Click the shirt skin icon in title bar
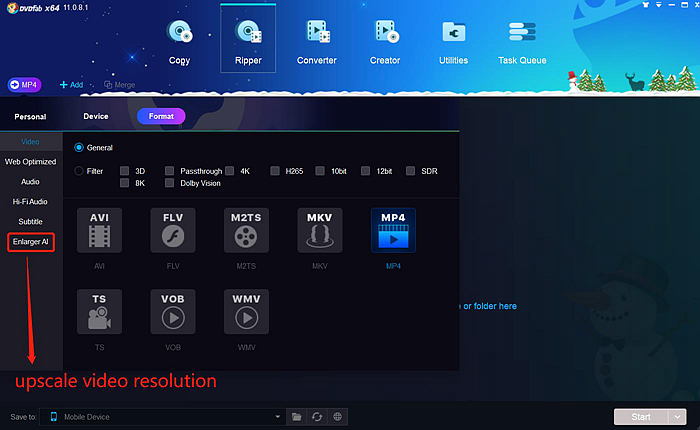 pyautogui.click(x=646, y=5)
